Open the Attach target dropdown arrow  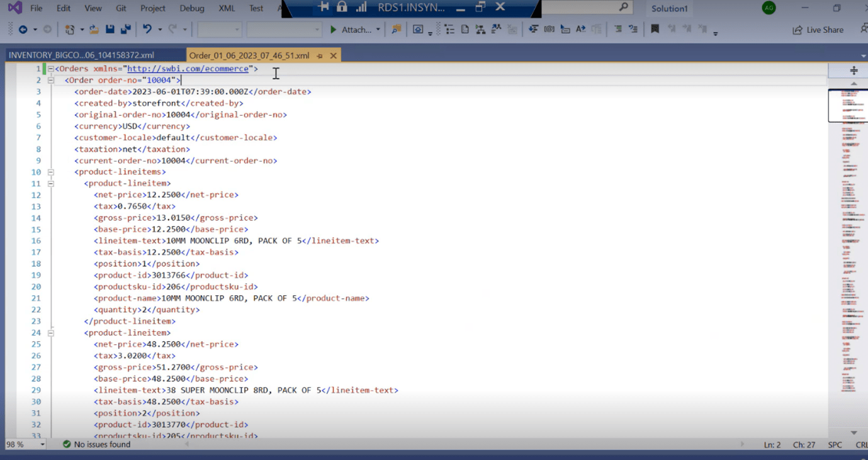[378, 30]
